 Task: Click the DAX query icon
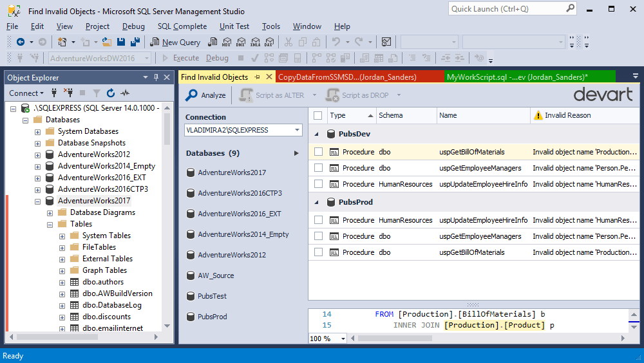click(269, 42)
